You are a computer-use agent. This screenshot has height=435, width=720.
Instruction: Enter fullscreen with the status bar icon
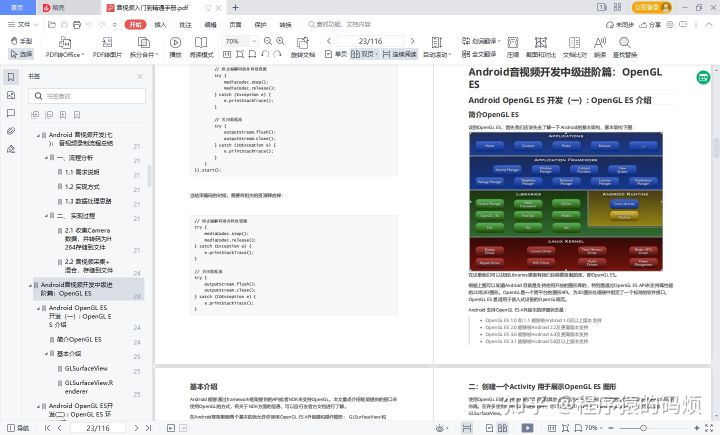(709, 428)
